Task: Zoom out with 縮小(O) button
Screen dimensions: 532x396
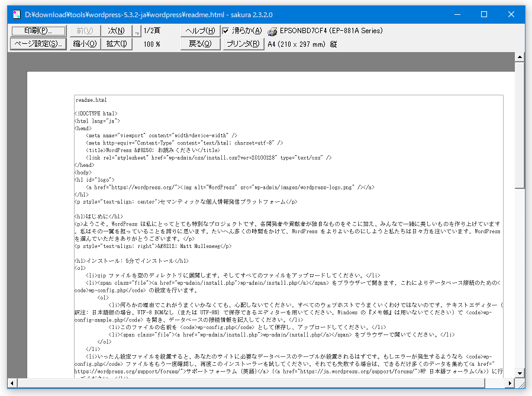Action: point(85,44)
